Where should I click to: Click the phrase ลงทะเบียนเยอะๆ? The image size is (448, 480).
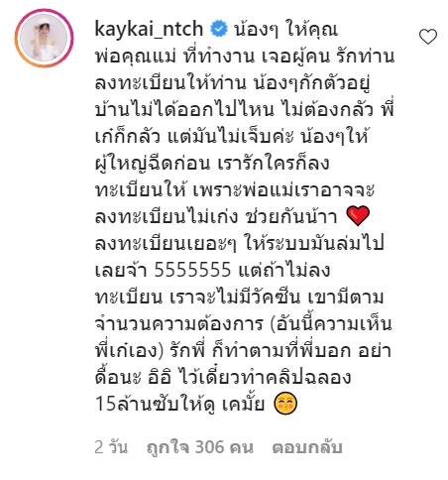(166, 243)
